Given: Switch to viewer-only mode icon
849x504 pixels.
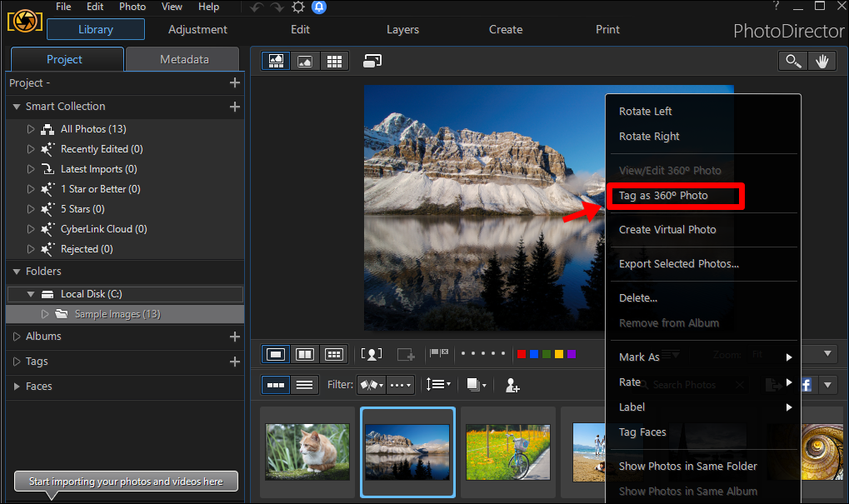Looking at the screenshot, I should 305,61.
